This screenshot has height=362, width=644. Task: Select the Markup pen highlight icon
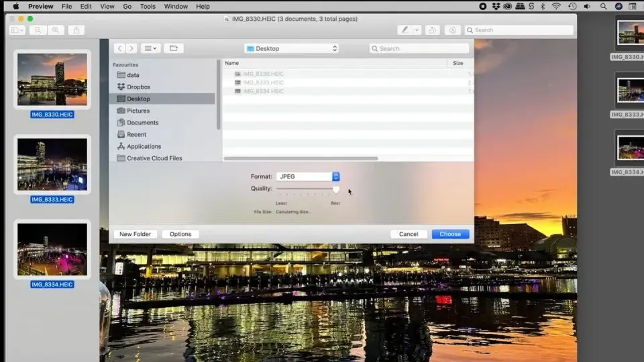[405, 30]
